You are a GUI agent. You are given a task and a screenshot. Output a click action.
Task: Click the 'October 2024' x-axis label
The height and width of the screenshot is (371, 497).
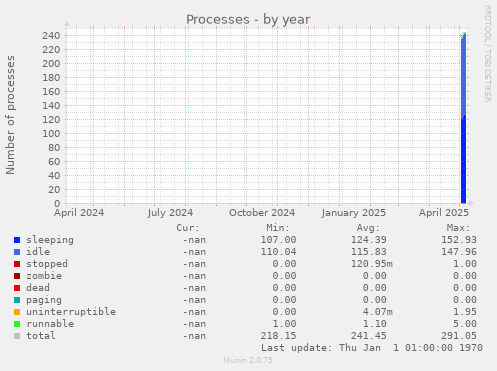coord(262,213)
